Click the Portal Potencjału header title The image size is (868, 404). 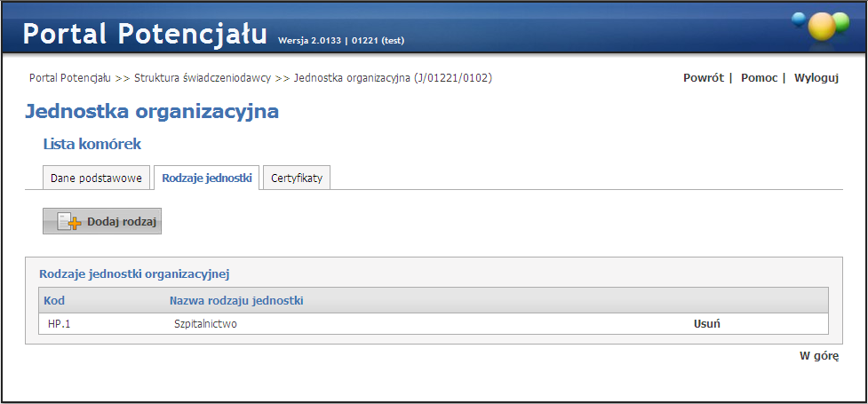[145, 34]
